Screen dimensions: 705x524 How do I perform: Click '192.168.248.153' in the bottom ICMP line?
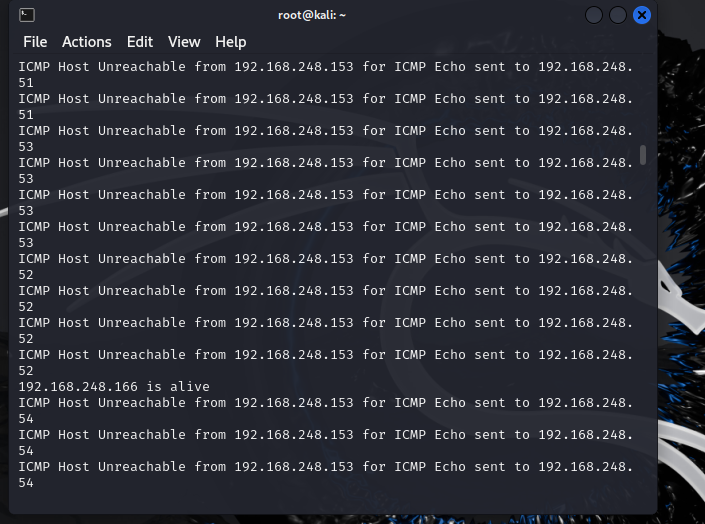[x=293, y=467]
